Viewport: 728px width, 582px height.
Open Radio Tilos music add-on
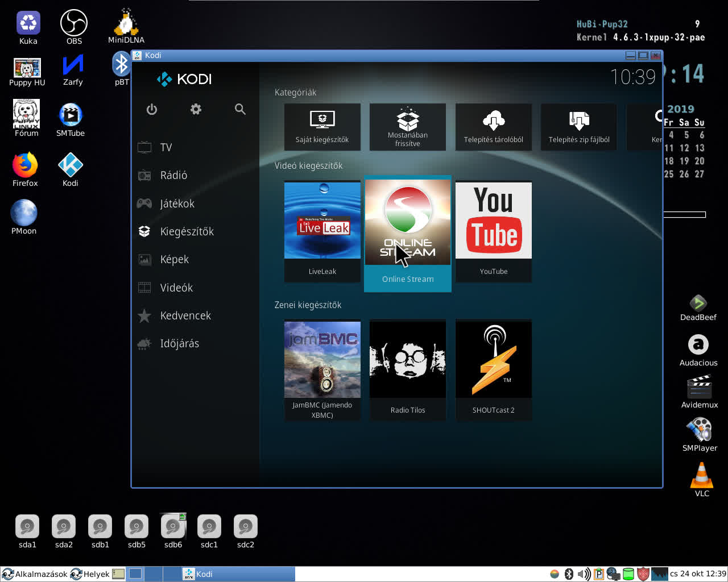[x=408, y=370]
